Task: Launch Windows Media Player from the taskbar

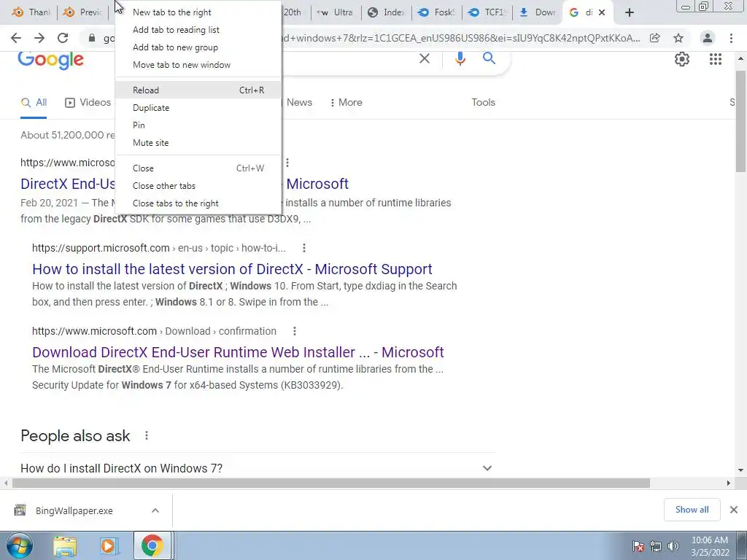Action: 108,545
